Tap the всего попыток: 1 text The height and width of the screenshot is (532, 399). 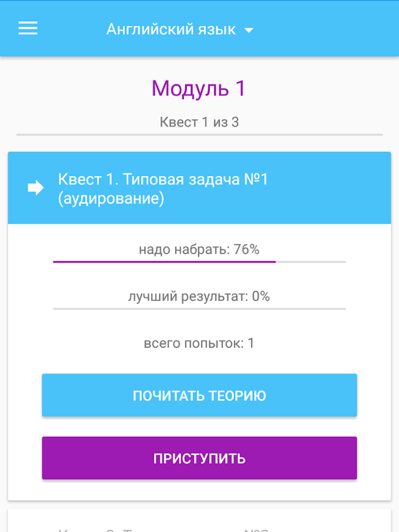coord(199,343)
